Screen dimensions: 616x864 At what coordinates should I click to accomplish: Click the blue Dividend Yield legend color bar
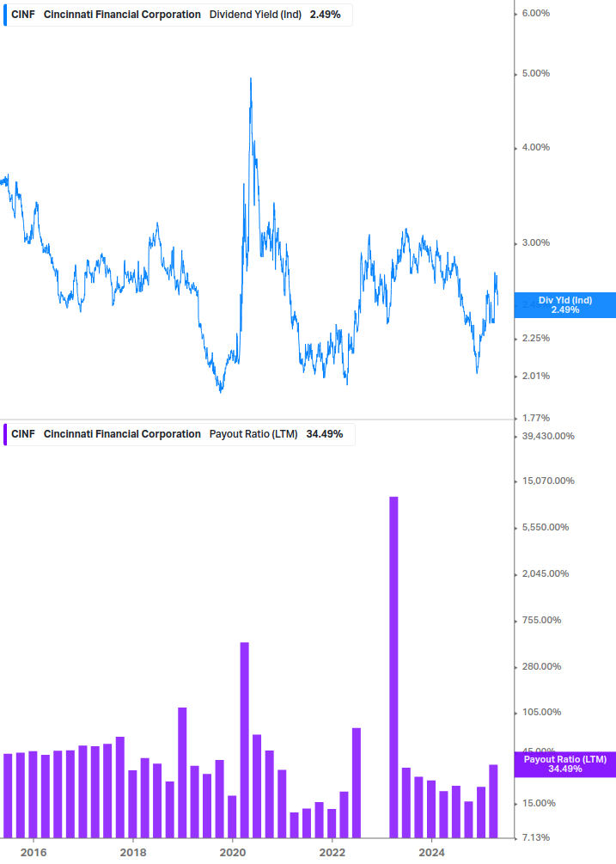point(5,15)
